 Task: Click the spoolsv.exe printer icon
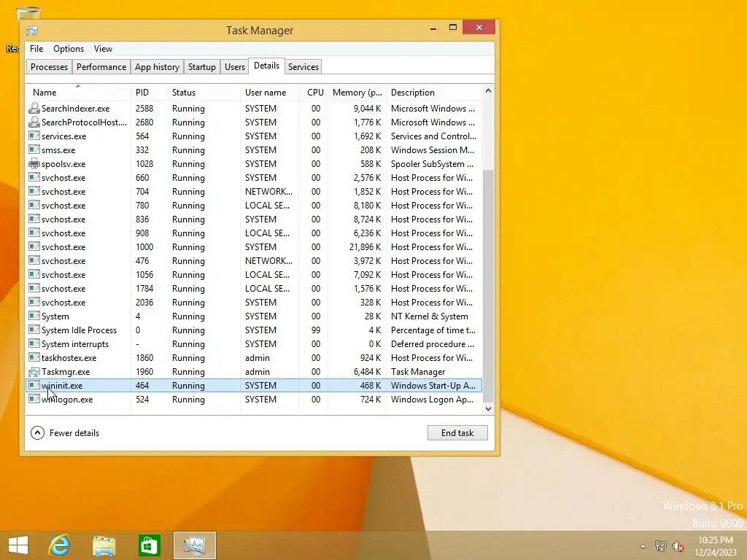point(34,163)
